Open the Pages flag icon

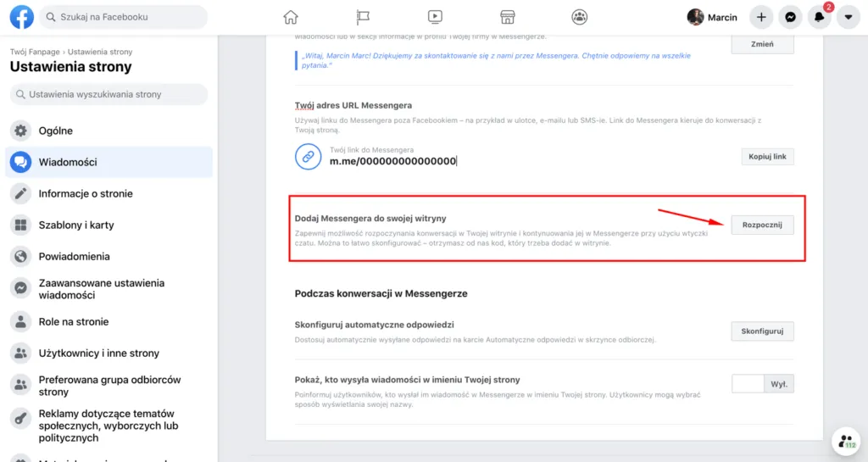(x=363, y=17)
